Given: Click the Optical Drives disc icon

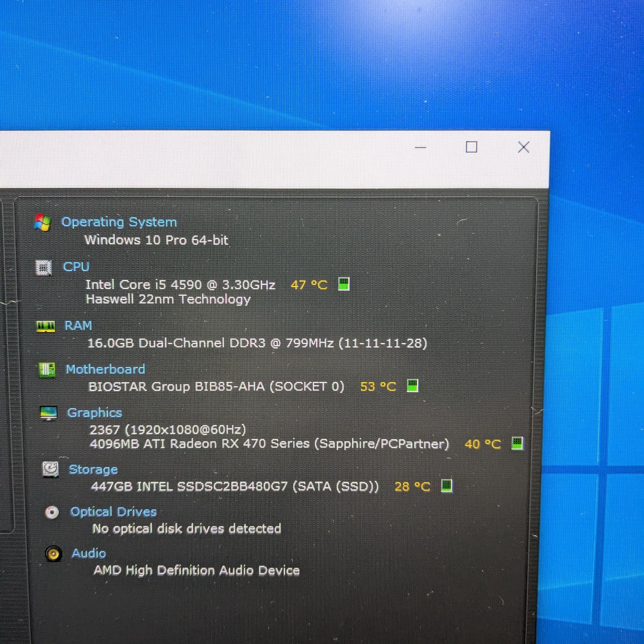Looking at the screenshot, I should [52, 512].
